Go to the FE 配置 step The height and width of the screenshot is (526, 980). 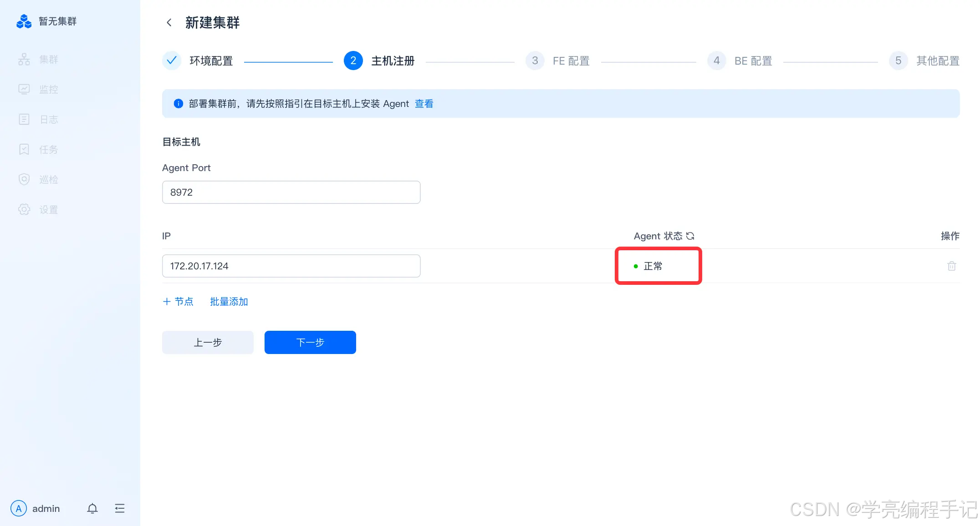click(x=571, y=61)
